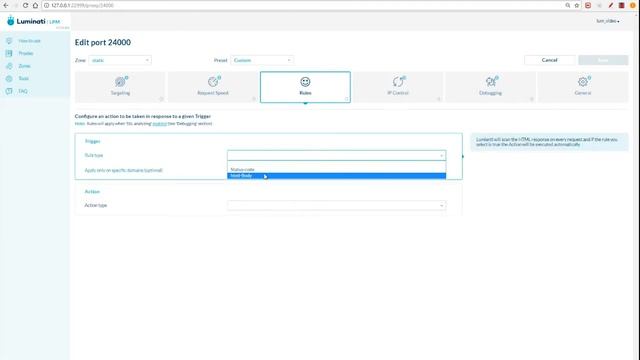Open the lum_video account menu
This screenshot has height=360, width=640.
608,21
